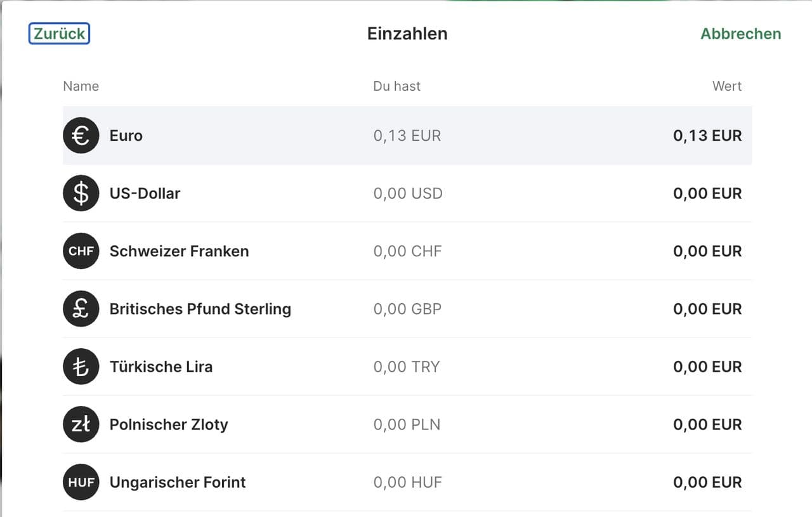
Task: Pick Schweizer Franken as deposit currency
Action: 179,251
